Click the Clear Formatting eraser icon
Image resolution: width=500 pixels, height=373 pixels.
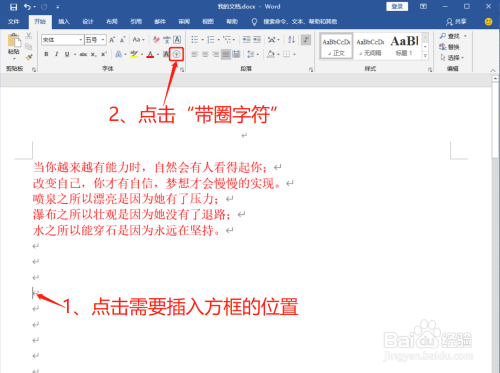point(156,40)
